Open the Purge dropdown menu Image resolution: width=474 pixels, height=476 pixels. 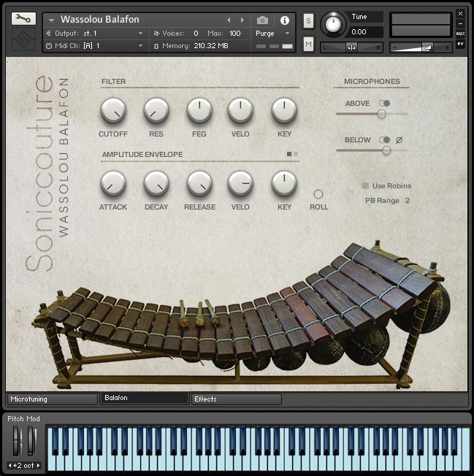pos(272,34)
